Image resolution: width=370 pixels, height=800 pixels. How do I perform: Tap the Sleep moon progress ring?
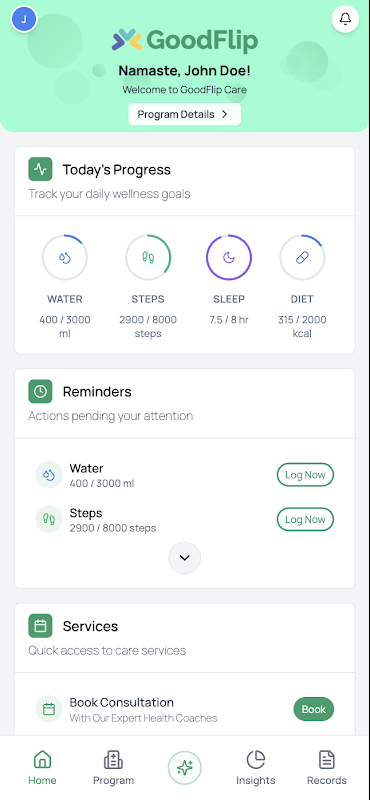pyautogui.click(x=229, y=258)
